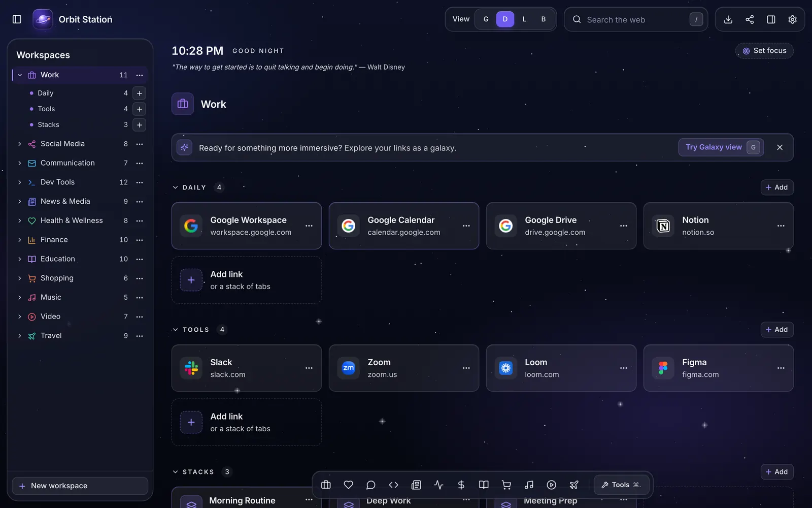Image resolution: width=812 pixels, height=508 pixels.
Task: Expand the Dev Tools workspace
Action: pyautogui.click(x=20, y=182)
